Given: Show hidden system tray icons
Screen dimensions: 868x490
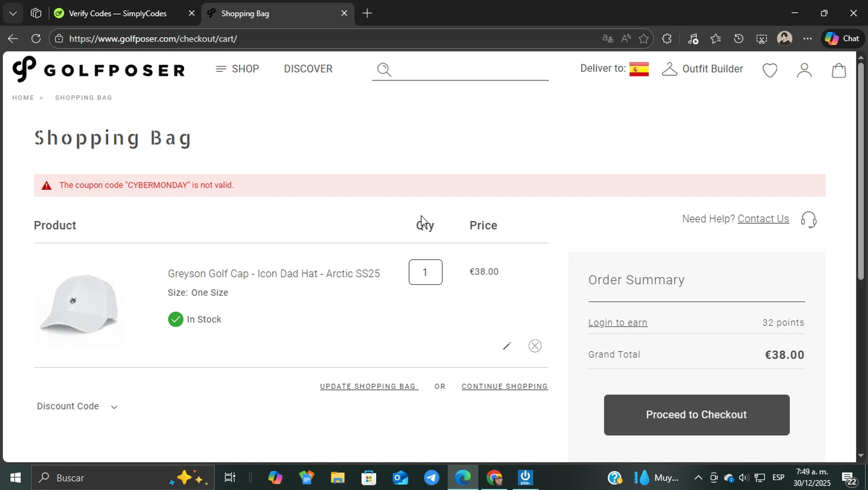Looking at the screenshot, I should click(x=698, y=478).
